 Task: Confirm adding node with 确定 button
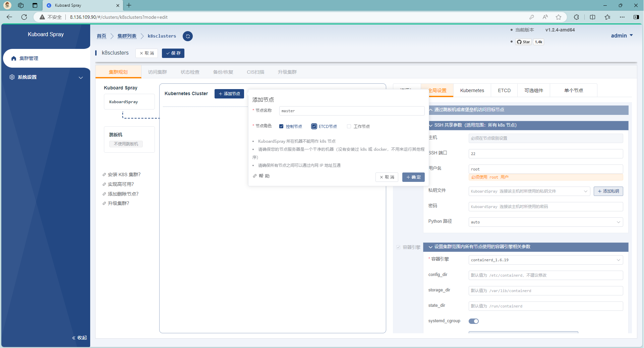click(x=413, y=177)
